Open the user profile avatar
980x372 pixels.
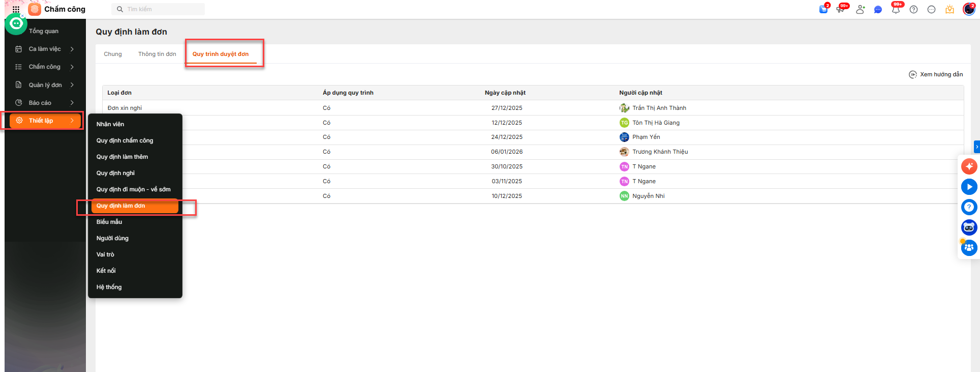(969, 9)
